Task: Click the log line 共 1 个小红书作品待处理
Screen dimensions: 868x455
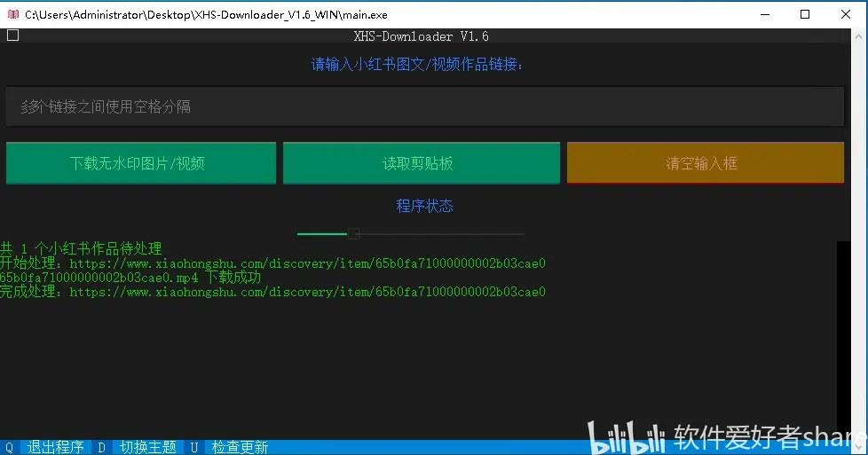Action: (81, 248)
